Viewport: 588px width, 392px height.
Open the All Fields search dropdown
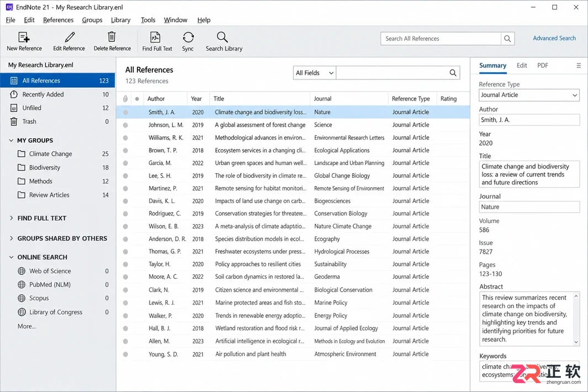315,73
